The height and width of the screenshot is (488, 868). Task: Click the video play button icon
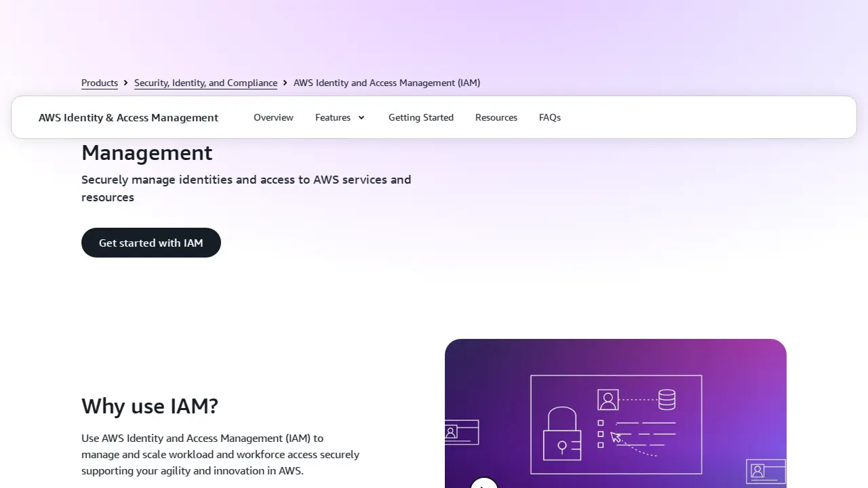(484, 484)
